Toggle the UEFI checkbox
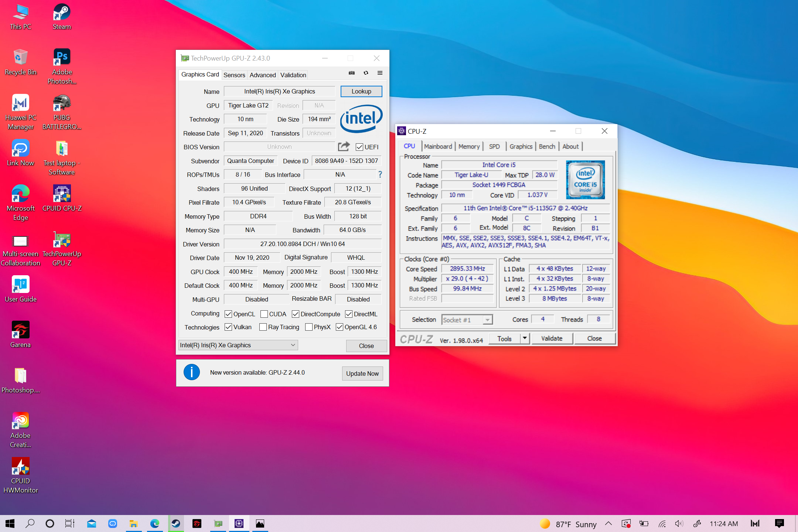Image resolution: width=798 pixels, height=532 pixels. click(x=359, y=147)
